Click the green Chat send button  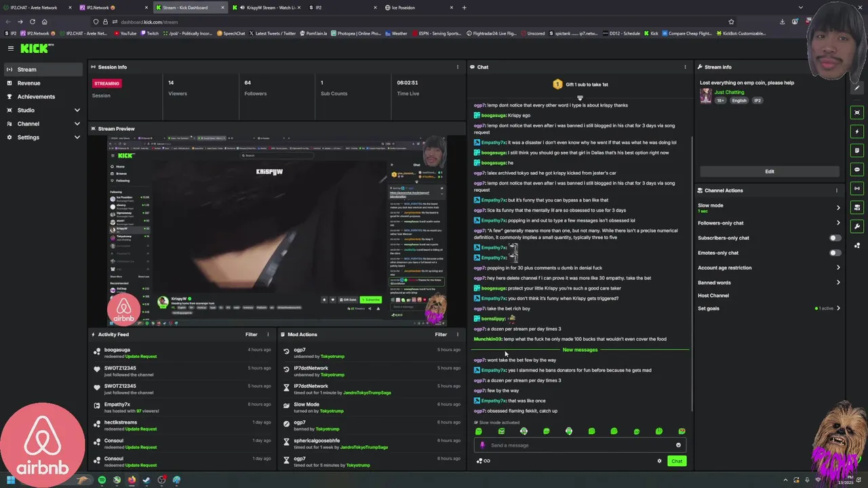pos(677,461)
